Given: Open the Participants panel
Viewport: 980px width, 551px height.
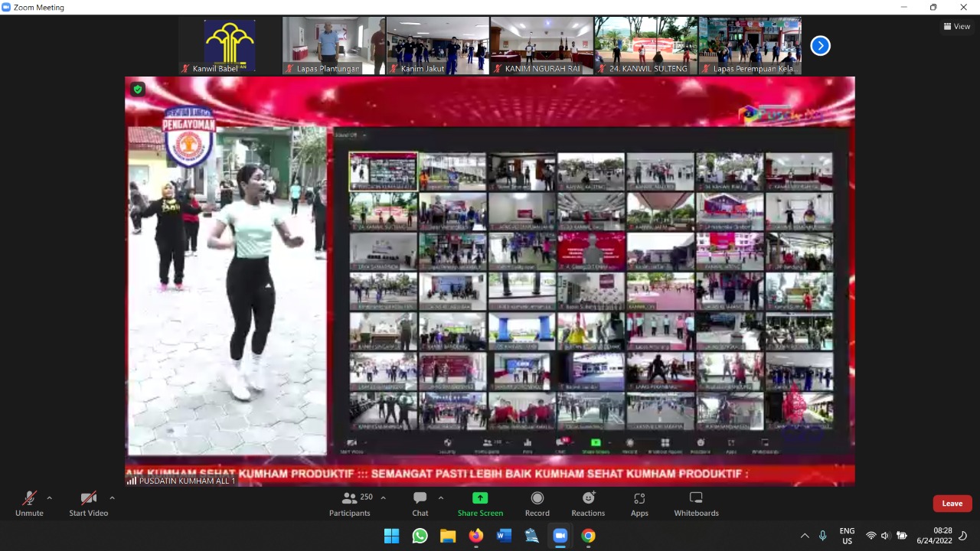Looking at the screenshot, I should (x=350, y=504).
